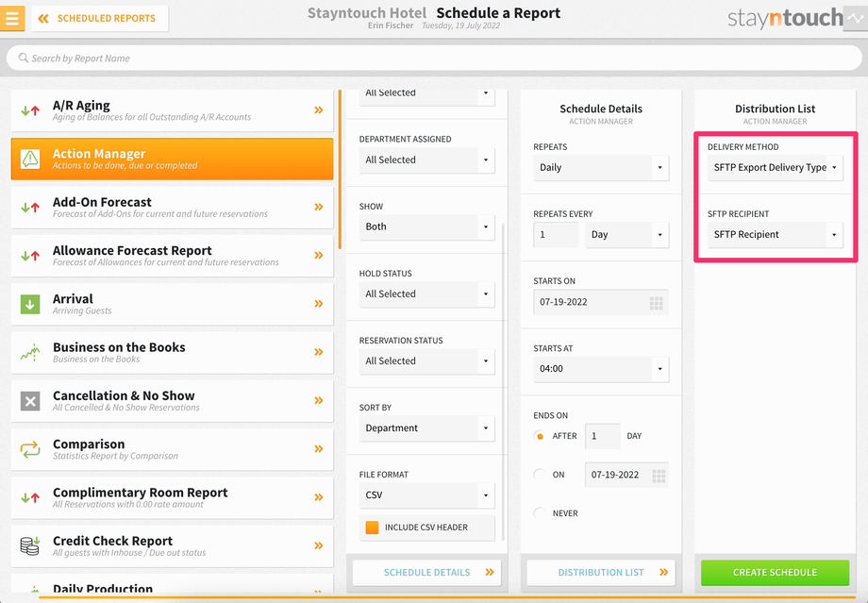This screenshot has width=868, height=603.
Task: Click the chevron on Credit Check Report row
Action: (319, 546)
